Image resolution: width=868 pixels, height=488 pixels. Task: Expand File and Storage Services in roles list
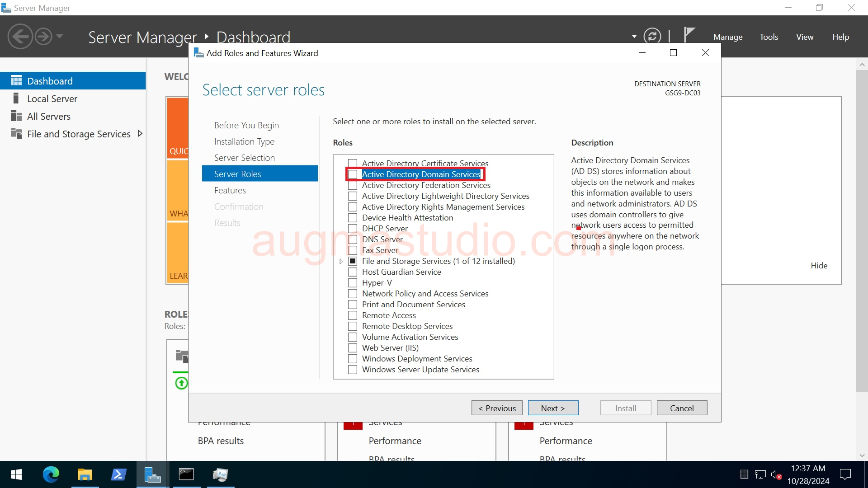click(341, 261)
